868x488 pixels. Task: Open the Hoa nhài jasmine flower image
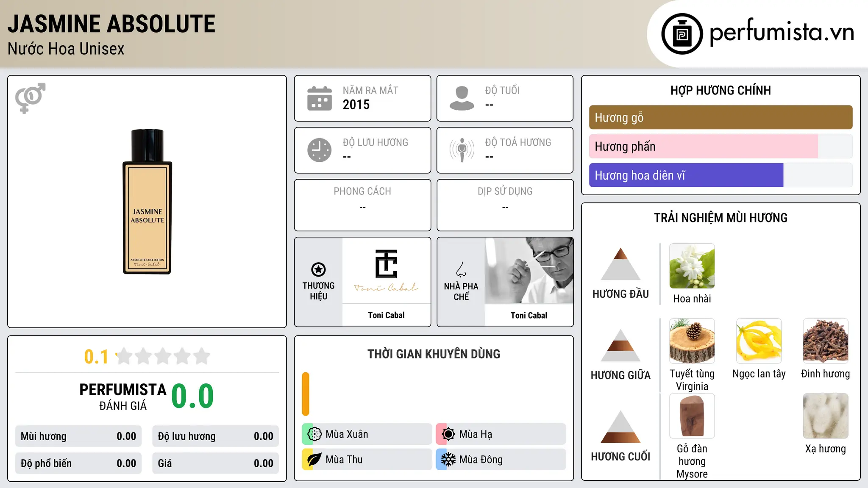pos(692,266)
